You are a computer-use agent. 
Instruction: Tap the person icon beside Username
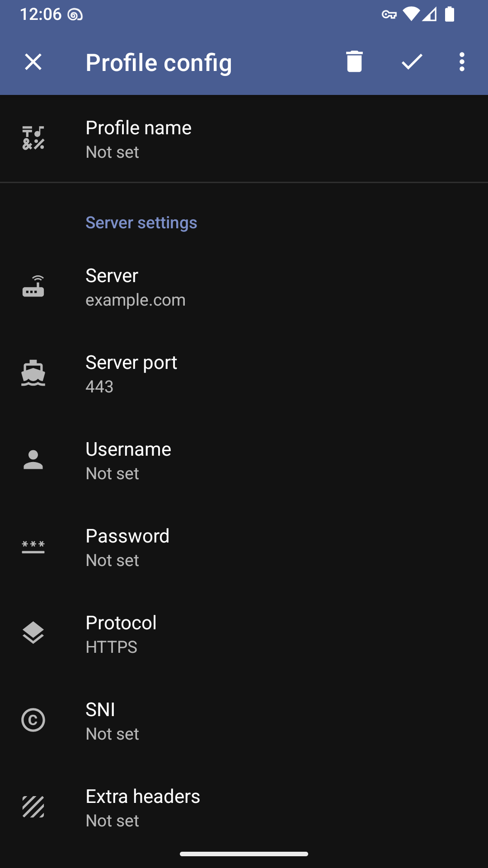33,460
